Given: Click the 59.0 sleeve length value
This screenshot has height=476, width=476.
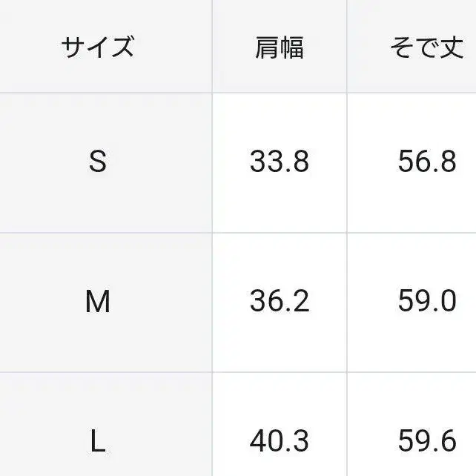Looking at the screenshot, I should pos(426,302).
